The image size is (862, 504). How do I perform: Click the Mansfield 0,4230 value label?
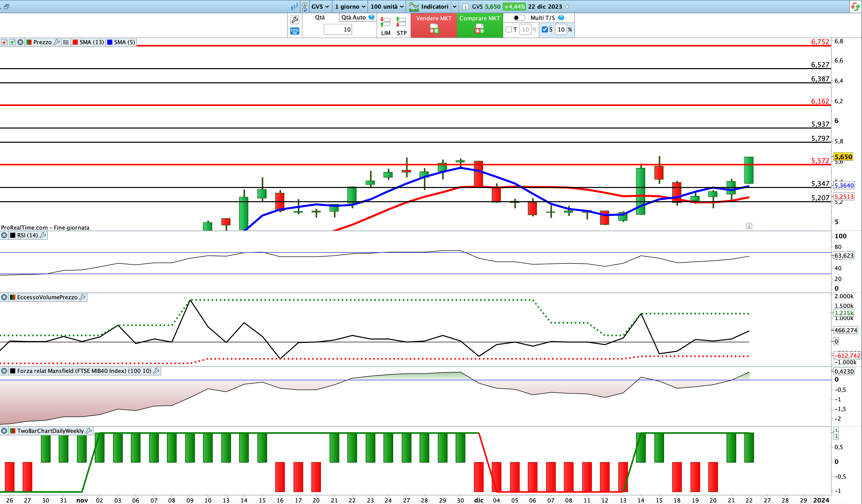pos(844,371)
